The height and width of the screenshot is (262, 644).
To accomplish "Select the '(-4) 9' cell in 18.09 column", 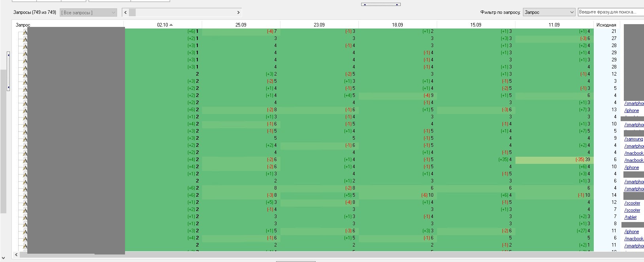I will [398, 95].
